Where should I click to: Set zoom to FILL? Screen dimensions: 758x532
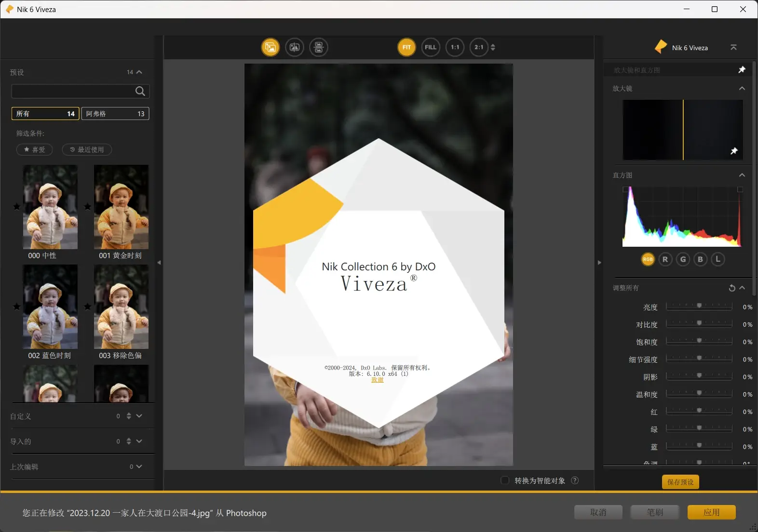[x=431, y=47]
